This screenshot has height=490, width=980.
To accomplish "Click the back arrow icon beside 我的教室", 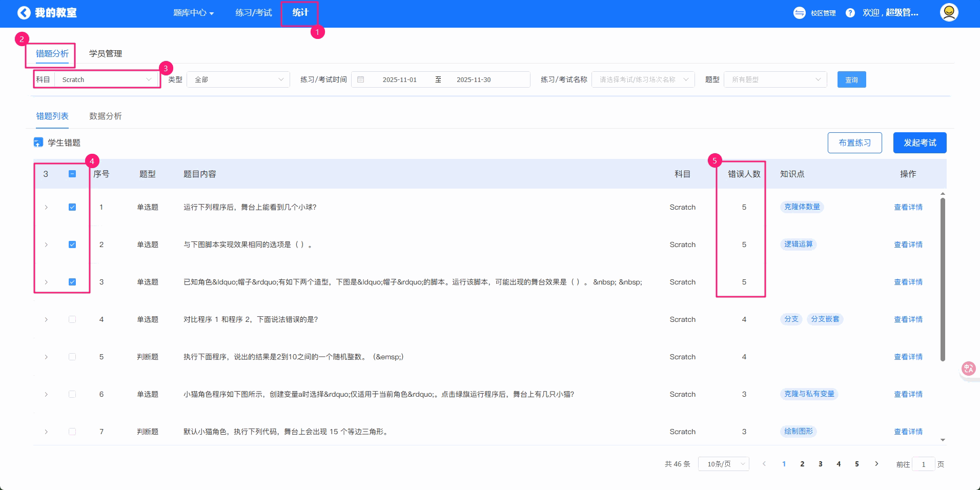I will pyautogui.click(x=24, y=13).
